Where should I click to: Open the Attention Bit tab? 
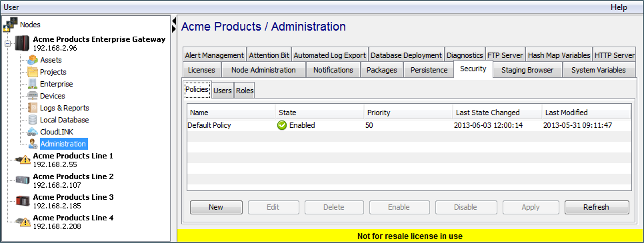click(x=269, y=55)
